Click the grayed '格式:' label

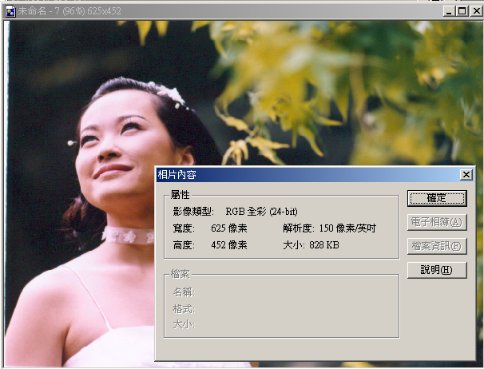point(183,309)
